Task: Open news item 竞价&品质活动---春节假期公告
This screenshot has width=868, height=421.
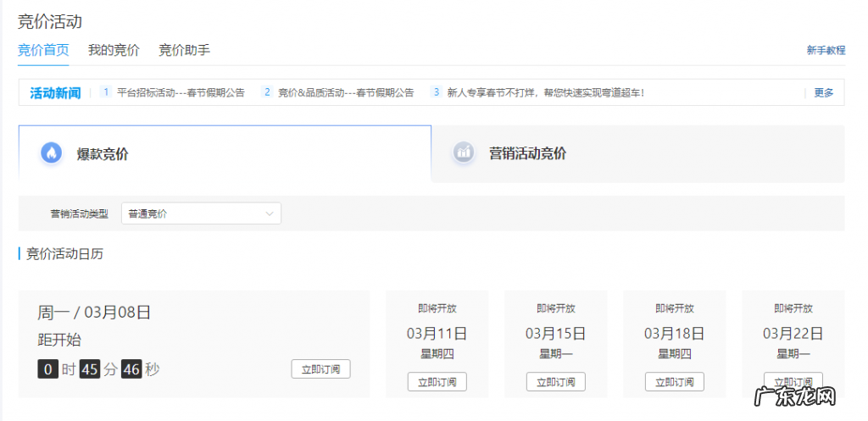Action: 346,93
